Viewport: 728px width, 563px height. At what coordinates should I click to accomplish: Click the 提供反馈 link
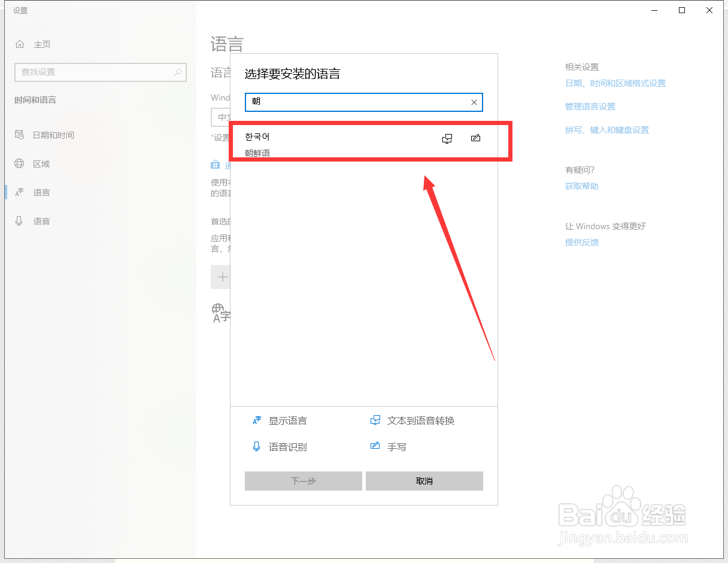(580, 242)
